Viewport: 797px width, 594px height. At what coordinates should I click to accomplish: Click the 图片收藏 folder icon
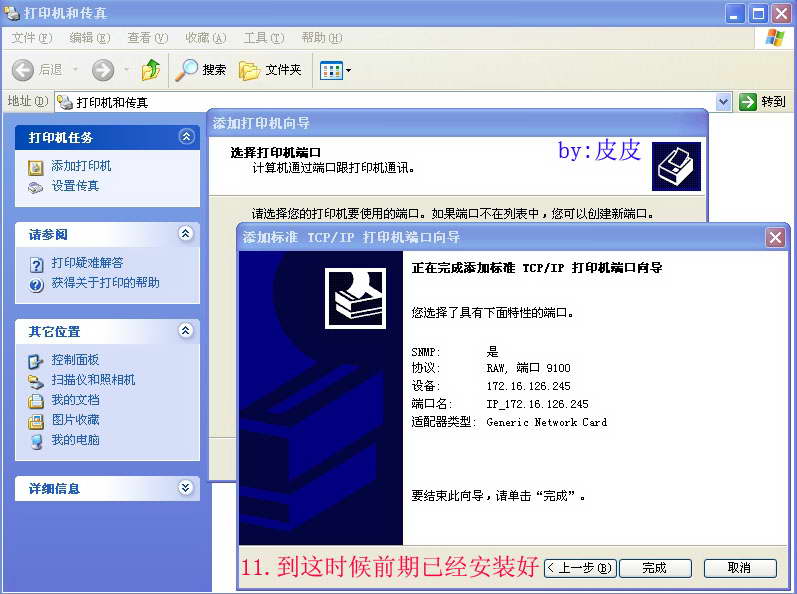click(x=36, y=422)
